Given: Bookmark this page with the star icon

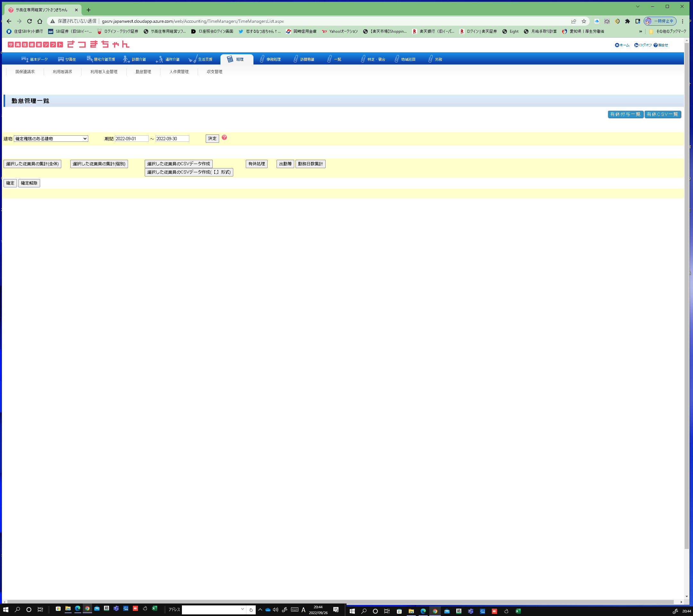Looking at the screenshot, I should click(584, 21).
